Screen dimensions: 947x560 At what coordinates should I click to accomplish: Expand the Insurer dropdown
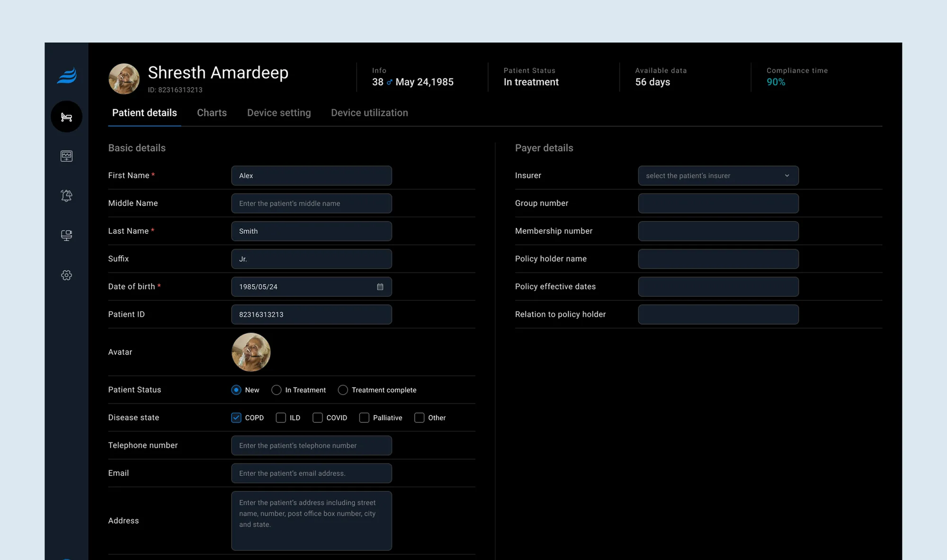(718, 176)
